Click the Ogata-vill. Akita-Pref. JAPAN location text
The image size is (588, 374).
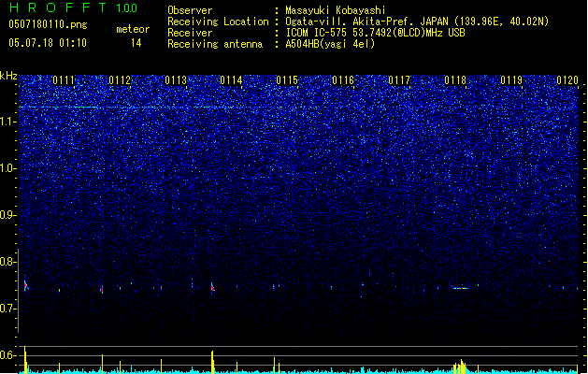point(417,22)
